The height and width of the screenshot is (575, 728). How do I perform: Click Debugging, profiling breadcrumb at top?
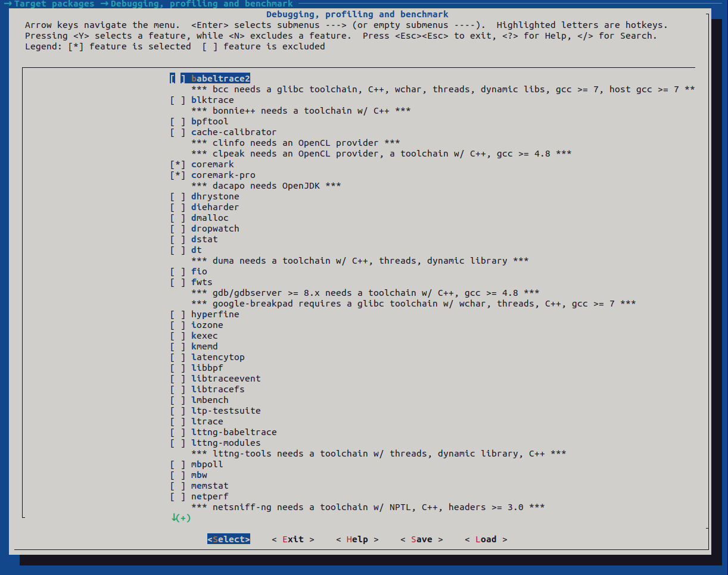(202, 4)
